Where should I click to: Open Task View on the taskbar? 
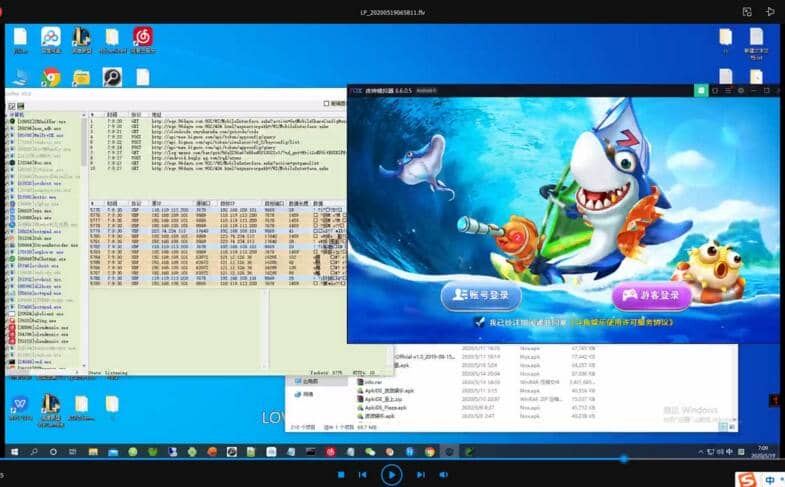[73, 452]
